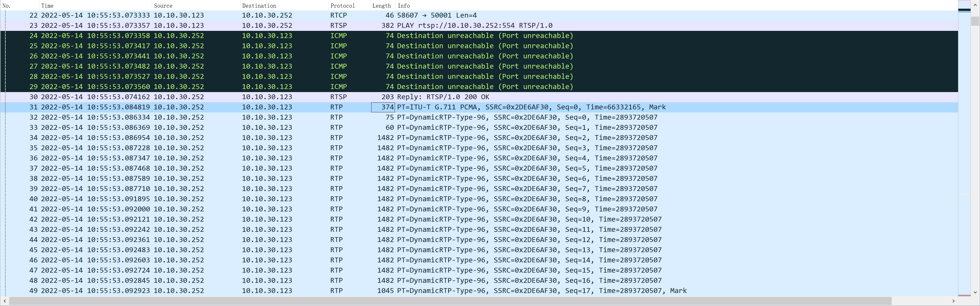Select RTP packet with Seq=4
Viewport: 980px width, 306px height.
[x=479, y=158]
